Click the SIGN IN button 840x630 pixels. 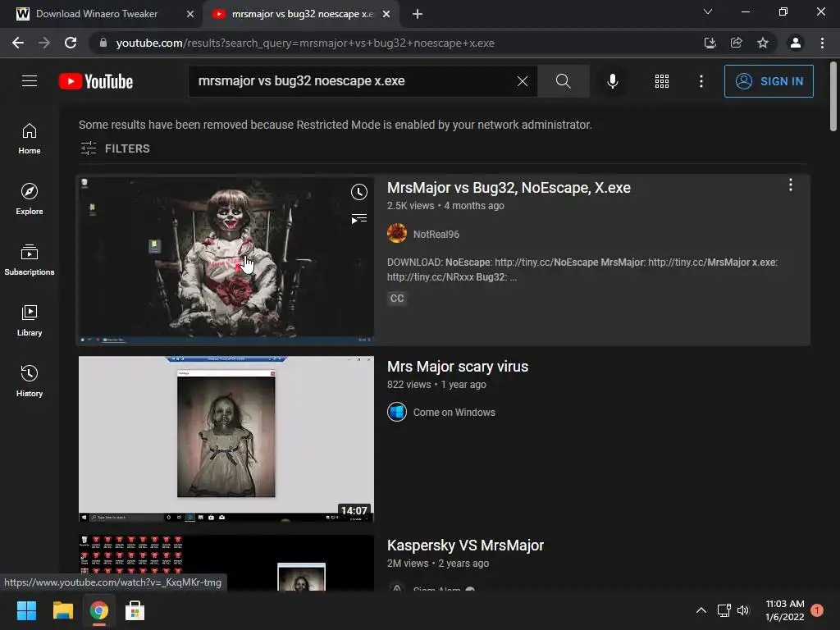coord(768,81)
